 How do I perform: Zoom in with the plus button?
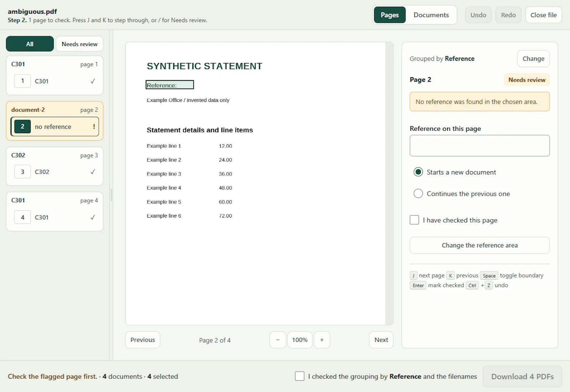(322, 340)
